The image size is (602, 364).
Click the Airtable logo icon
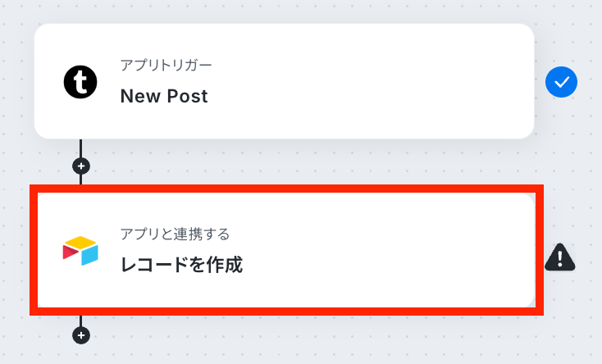click(80, 251)
